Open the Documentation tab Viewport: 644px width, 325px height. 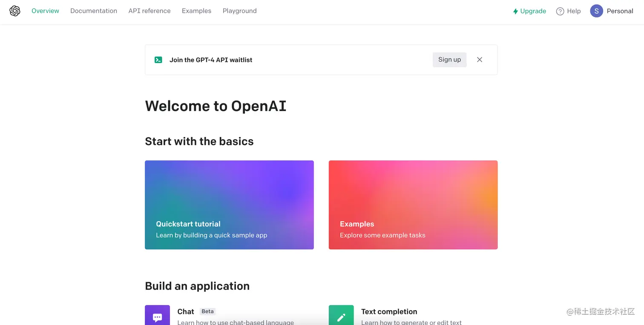tap(94, 11)
